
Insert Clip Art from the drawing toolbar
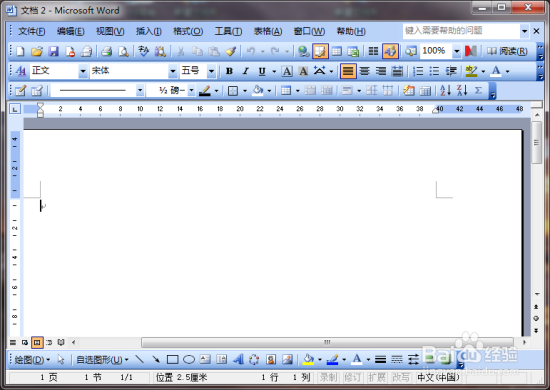(270, 359)
